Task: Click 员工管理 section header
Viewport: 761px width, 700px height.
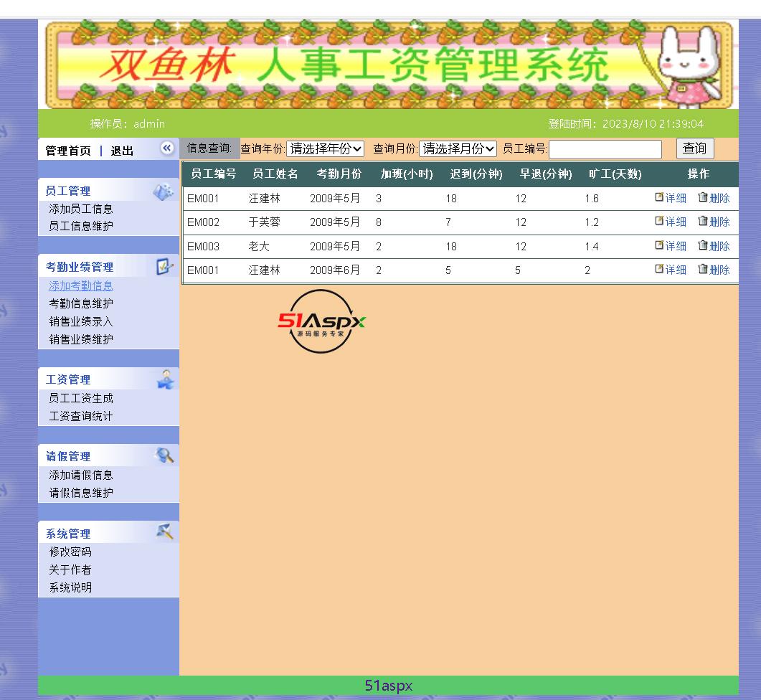Action: tap(68, 191)
